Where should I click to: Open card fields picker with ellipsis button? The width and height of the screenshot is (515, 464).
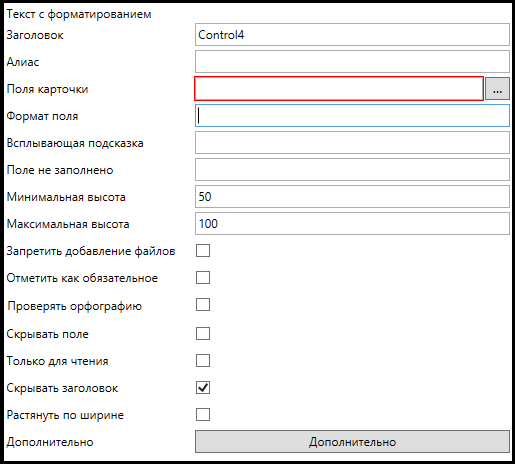(497, 89)
